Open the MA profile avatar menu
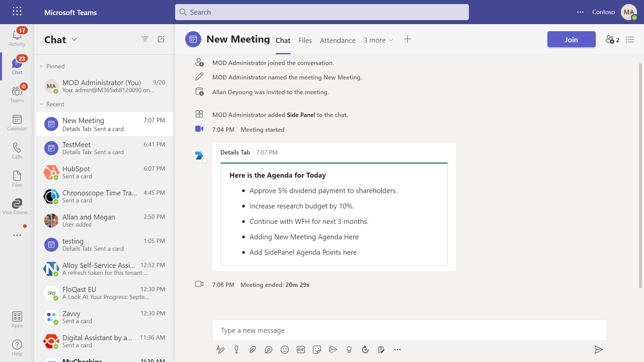The height and width of the screenshot is (362, 644). click(x=629, y=12)
